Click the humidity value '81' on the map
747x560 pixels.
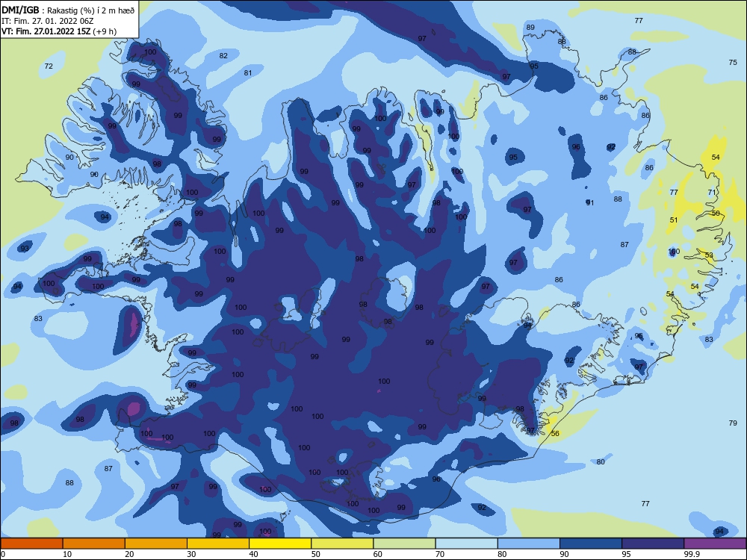[248, 73]
